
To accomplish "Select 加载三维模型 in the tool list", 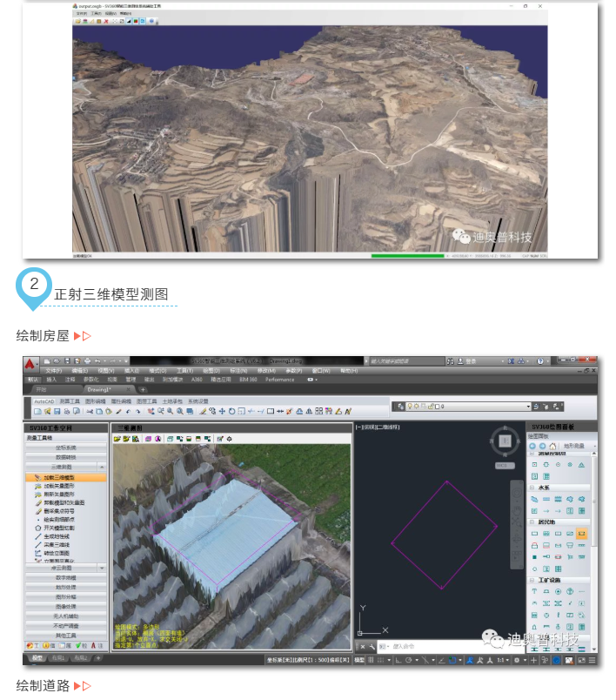I will [66, 477].
